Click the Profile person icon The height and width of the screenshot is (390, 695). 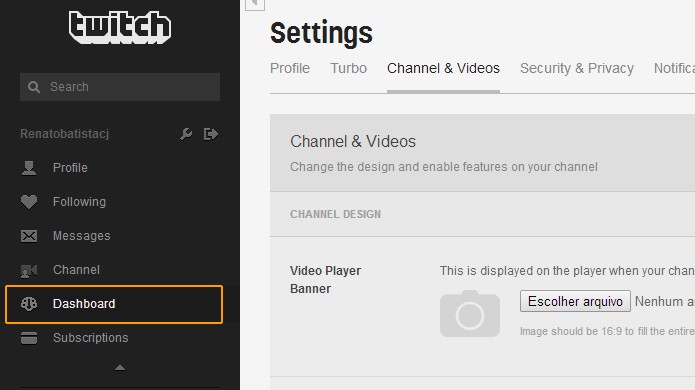29,168
